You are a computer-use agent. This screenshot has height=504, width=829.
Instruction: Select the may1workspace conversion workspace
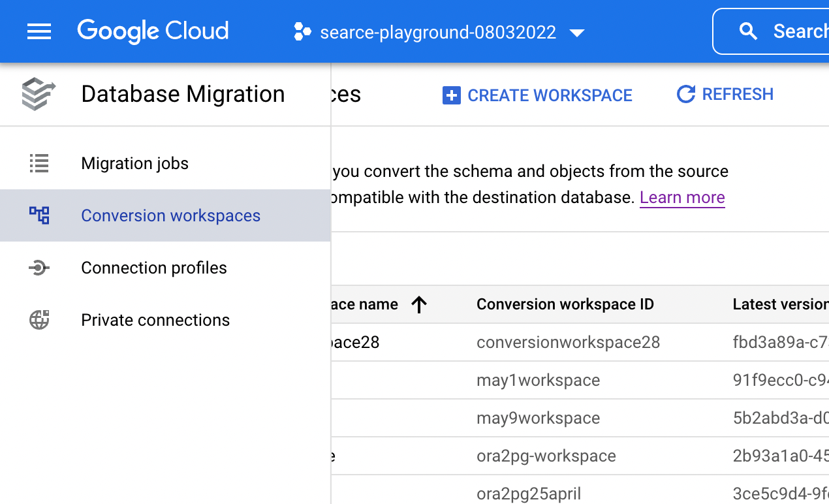click(x=538, y=380)
